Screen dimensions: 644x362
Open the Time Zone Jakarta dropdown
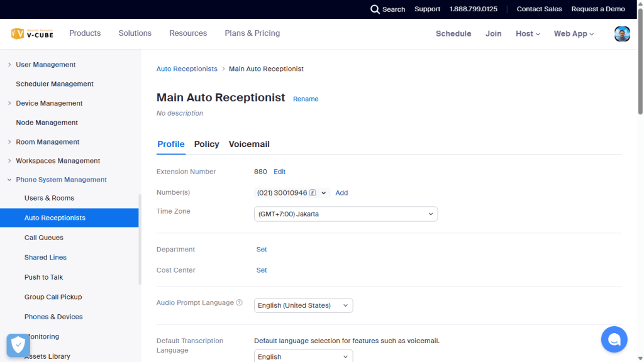[x=345, y=214]
